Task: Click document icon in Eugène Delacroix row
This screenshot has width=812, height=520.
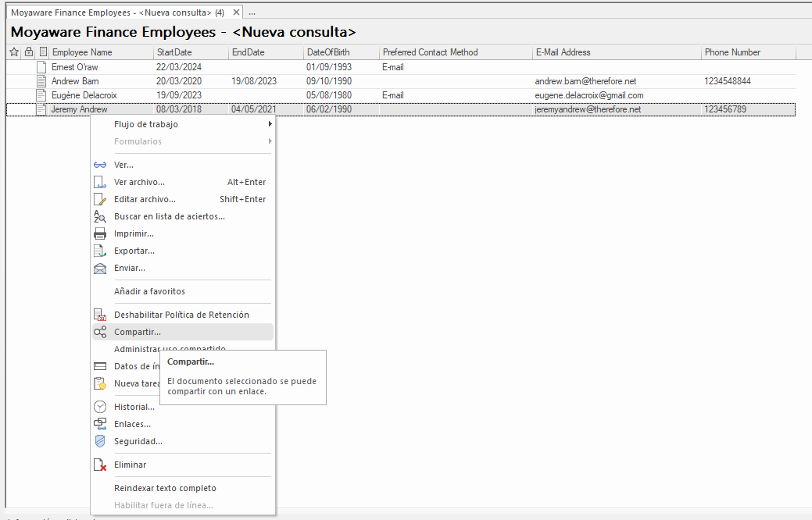Action: 41,95
